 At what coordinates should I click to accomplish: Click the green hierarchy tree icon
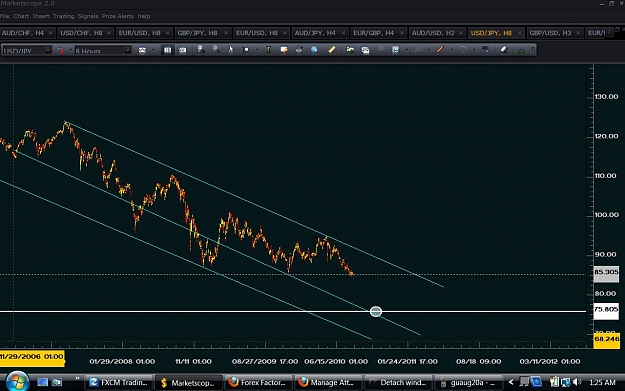coord(521,50)
